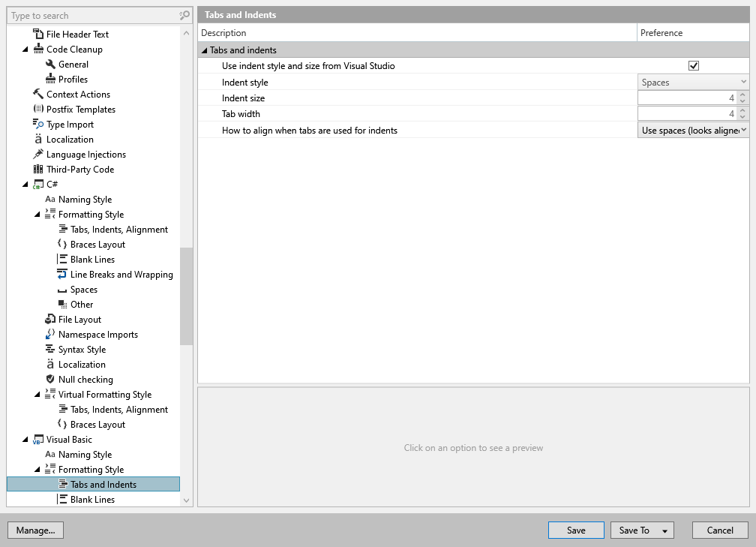
Task: Select the Blank Lines icon
Action: pos(62,259)
